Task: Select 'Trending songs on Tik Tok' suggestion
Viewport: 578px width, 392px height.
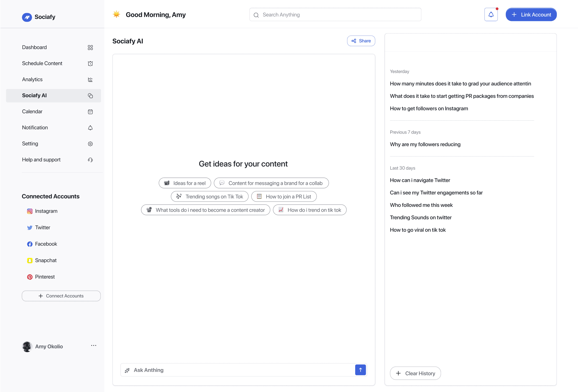Action: coord(209,197)
